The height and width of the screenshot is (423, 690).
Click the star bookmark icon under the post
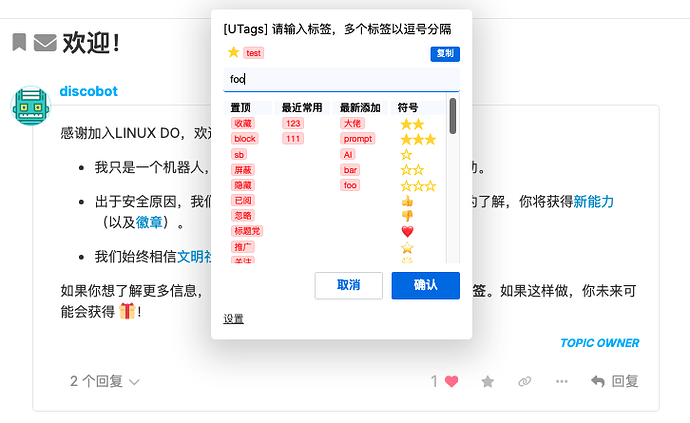point(488,381)
